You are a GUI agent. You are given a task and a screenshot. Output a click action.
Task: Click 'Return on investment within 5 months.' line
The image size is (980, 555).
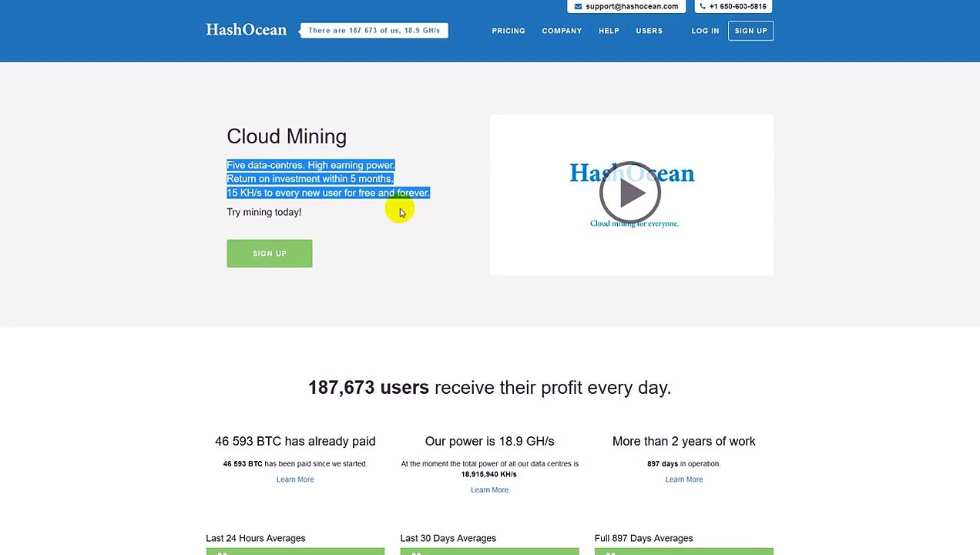pos(310,179)
